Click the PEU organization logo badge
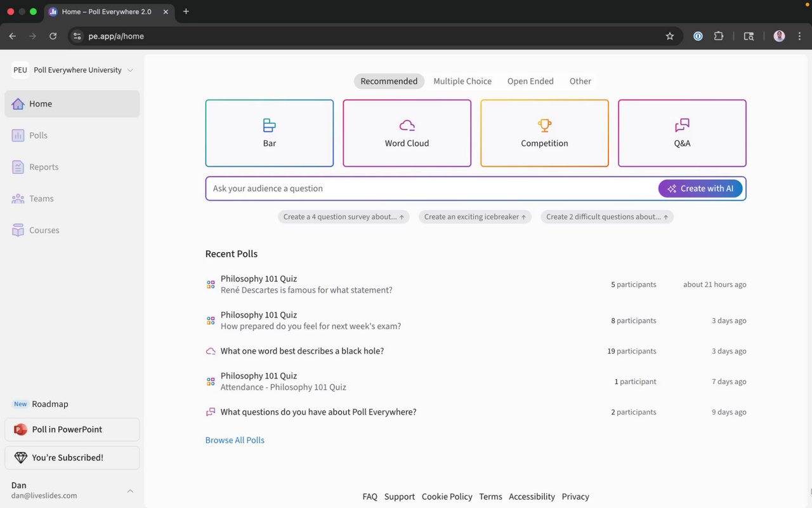 click(x=20, y=70)
